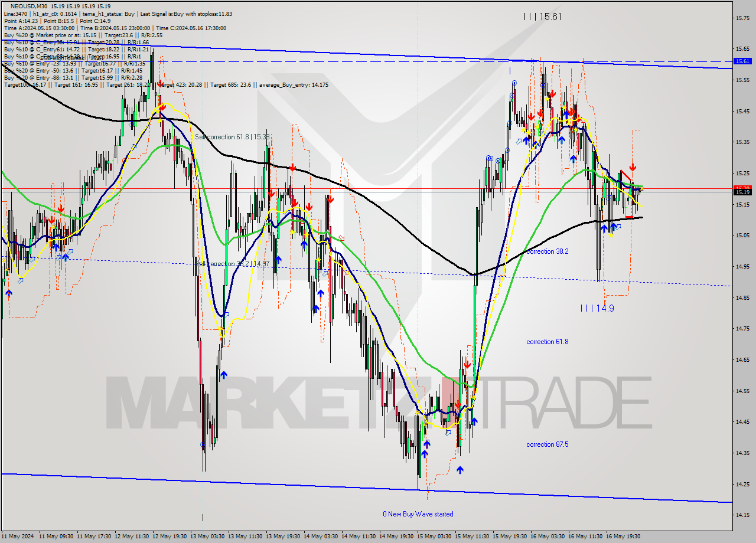
Task: Click the 14.95 price axis label
Action: (742, 266)
